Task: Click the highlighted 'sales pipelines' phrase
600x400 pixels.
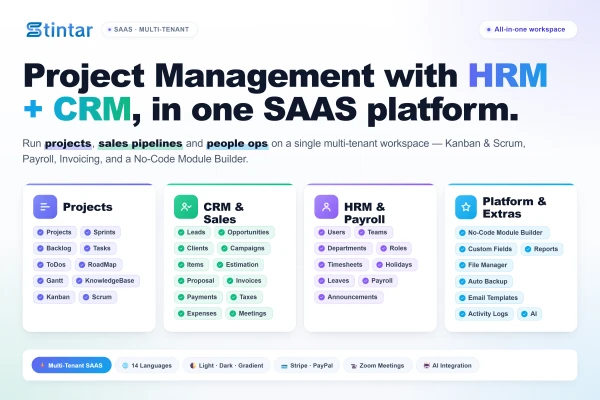Action: point(140,144)
